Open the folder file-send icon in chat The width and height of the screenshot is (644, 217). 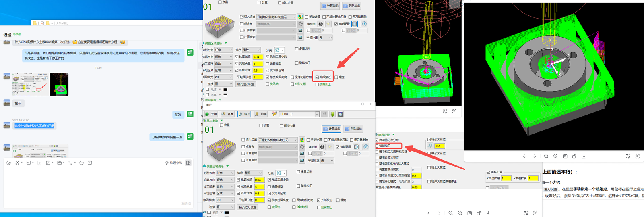(x=59, y=163)
